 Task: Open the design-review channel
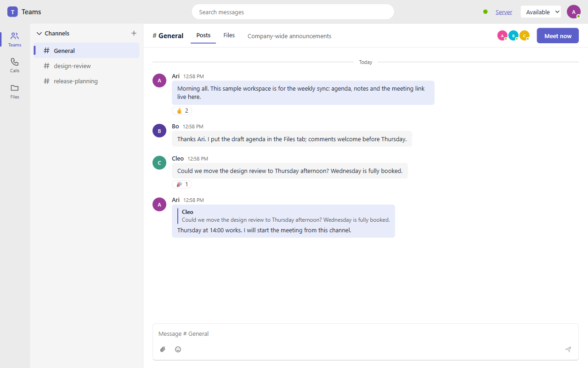click(86, 66)
